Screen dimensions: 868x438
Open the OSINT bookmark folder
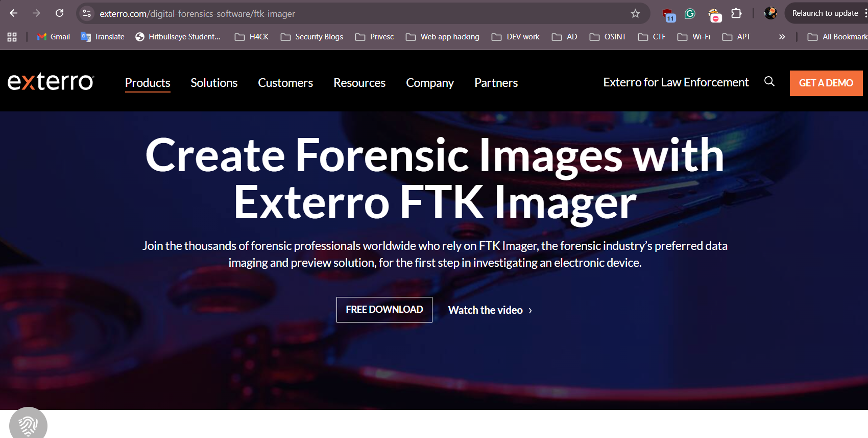pos(608,37)
